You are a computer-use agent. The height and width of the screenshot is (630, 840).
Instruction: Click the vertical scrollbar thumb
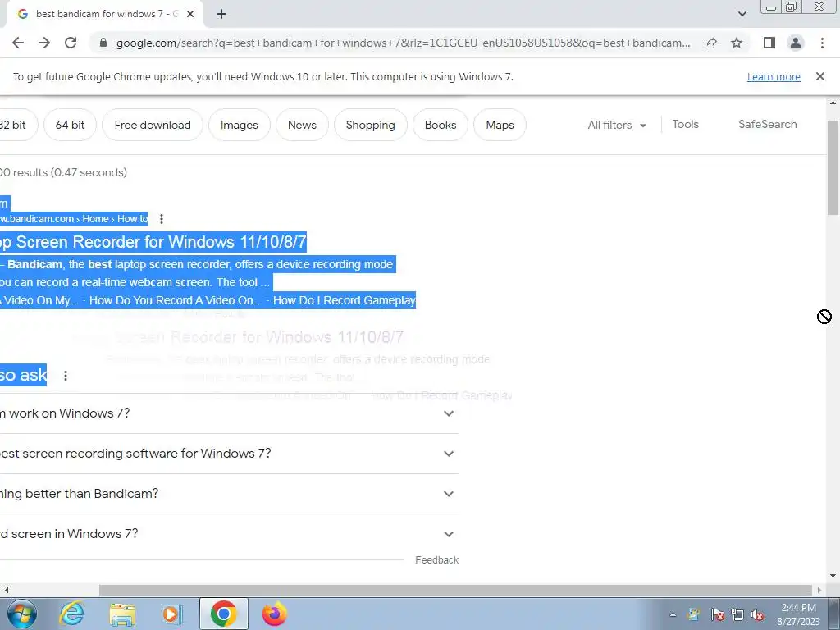(x=833, y=167)
